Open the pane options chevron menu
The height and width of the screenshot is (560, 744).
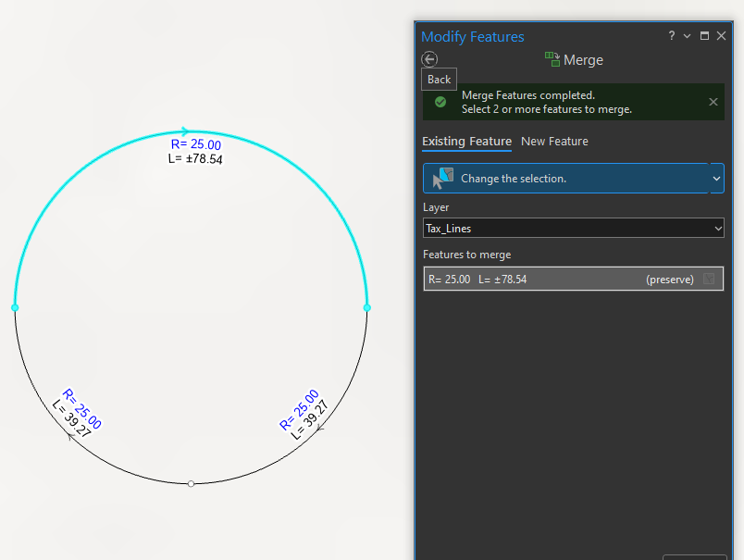pyautogui.click(x=687, y=36)
